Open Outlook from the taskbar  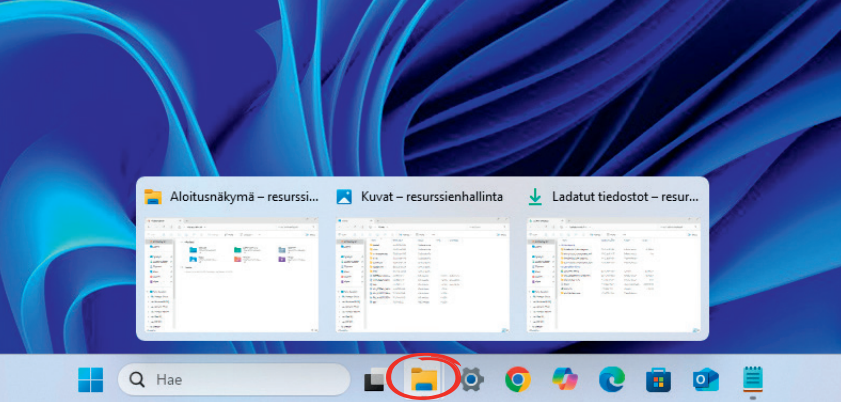(x=706, y=380)
